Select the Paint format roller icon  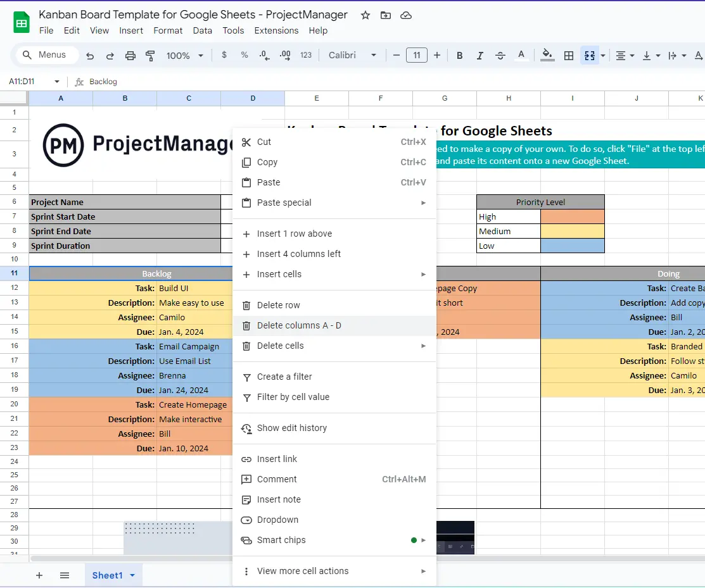pyautogui.click(x=150, y=56)
